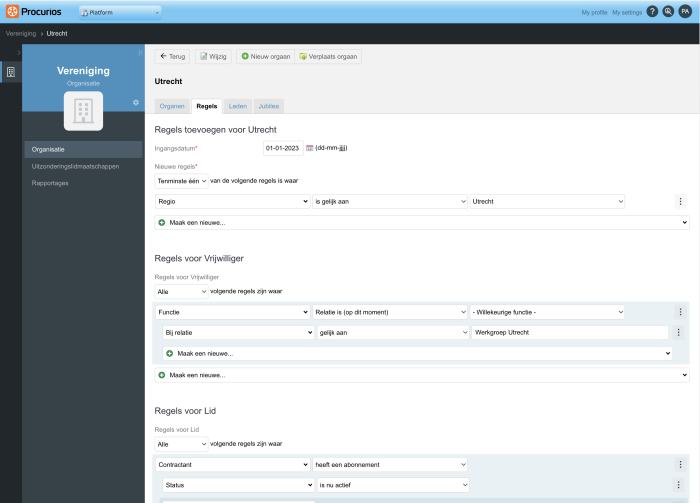Click 'Regels voor Lid' heading
700x503 pixels.
point(185,411)
